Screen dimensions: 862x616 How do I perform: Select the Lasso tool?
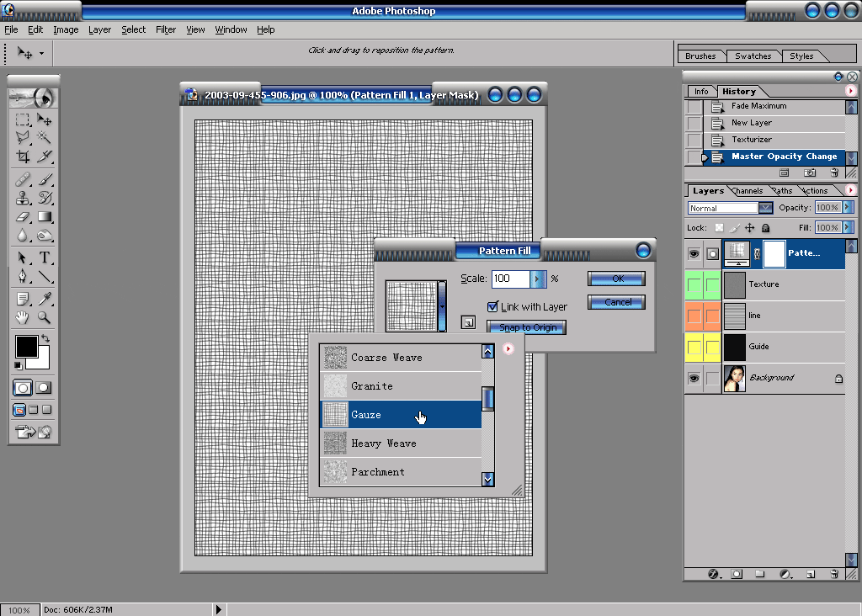(23, 137)
